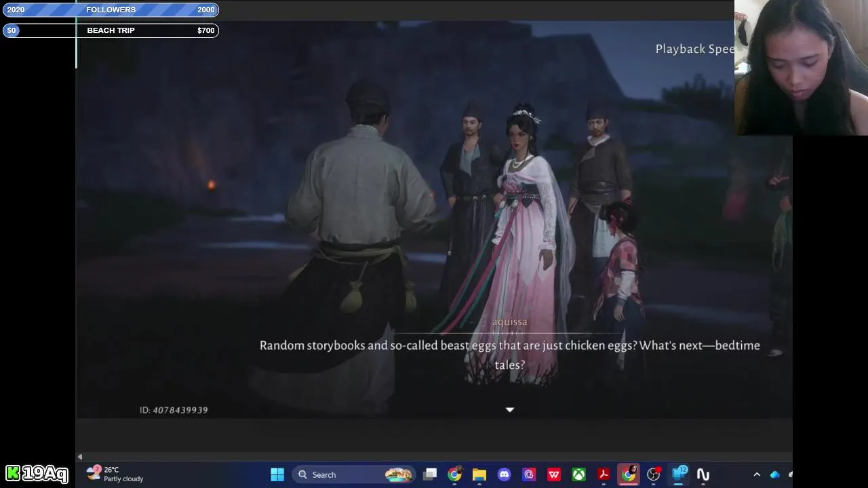The width and height of the screenshot is (868, 488).
Task: Open the first Chrome icon beside Task View
Action: click(x=454, y=474)
